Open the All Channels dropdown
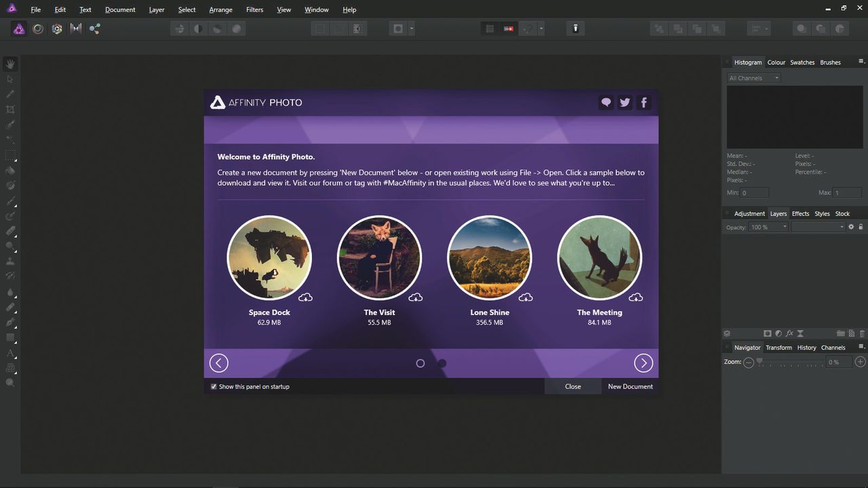868x488 pixels. pos(753,78)
